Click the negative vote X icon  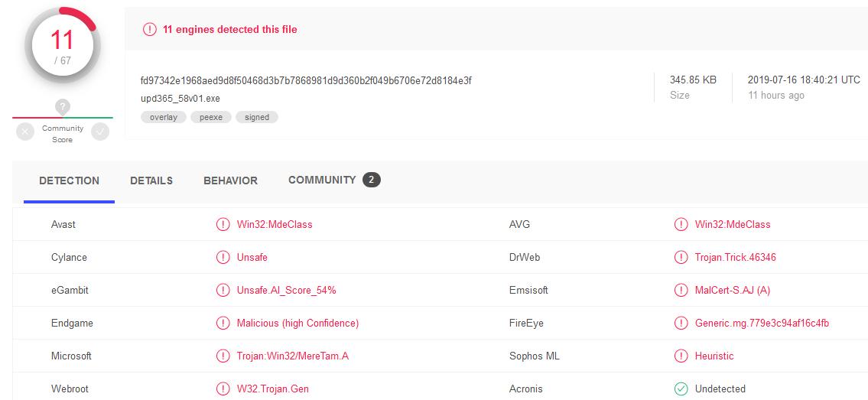25,132
